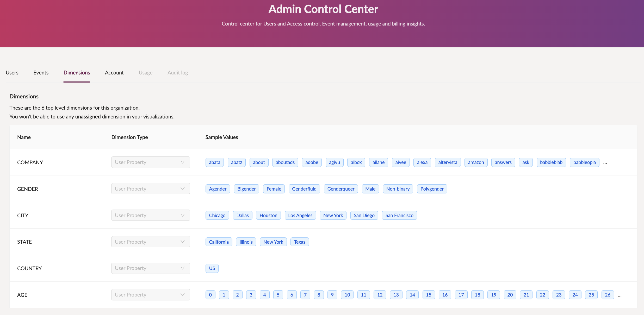Click the 'amazon' company sample tag
644x315 pixels.
(476, 162)
